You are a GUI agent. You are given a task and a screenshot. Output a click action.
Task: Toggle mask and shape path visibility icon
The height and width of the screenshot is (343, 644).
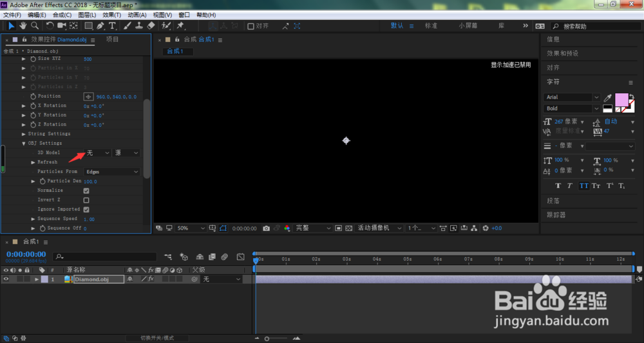223,228
